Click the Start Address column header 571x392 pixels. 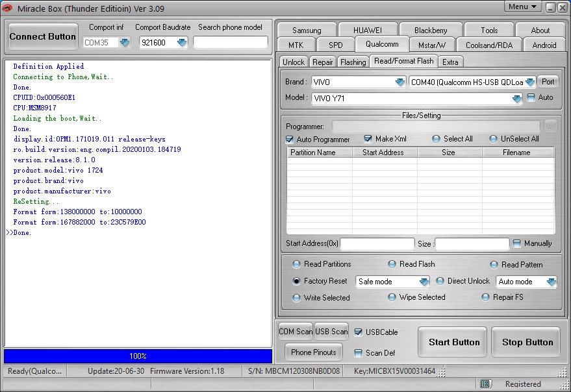(384, 153)
